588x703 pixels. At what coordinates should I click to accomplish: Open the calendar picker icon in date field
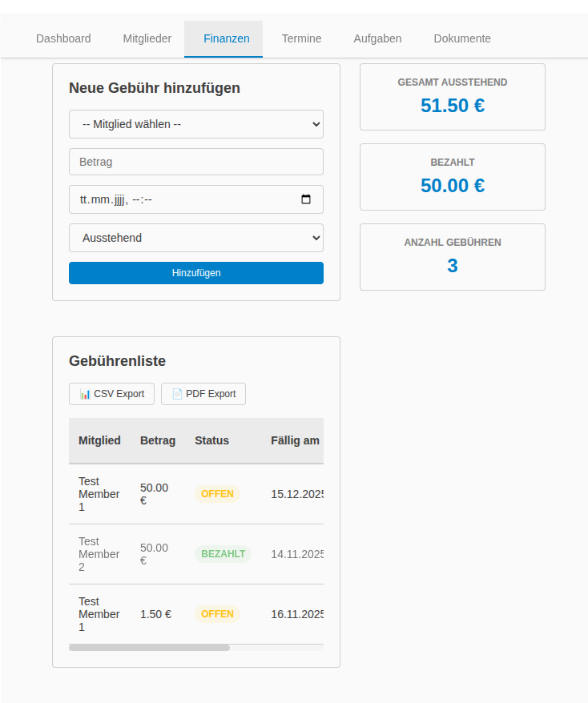[x=305, y=199]
